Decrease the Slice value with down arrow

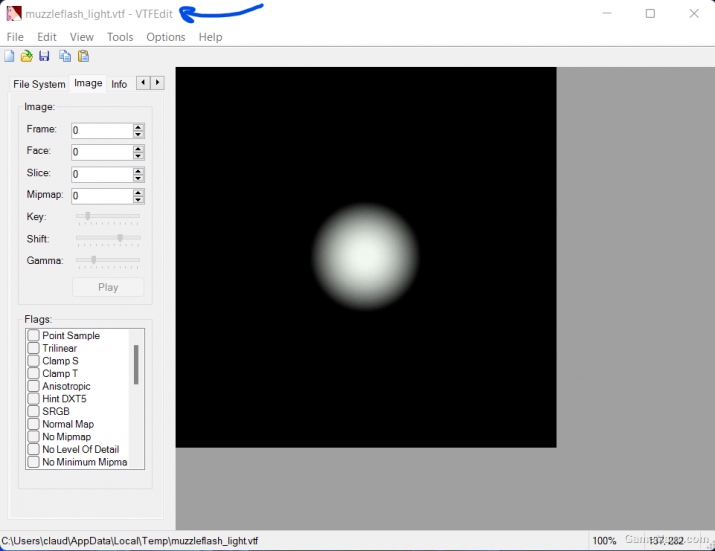pos(138,178)
